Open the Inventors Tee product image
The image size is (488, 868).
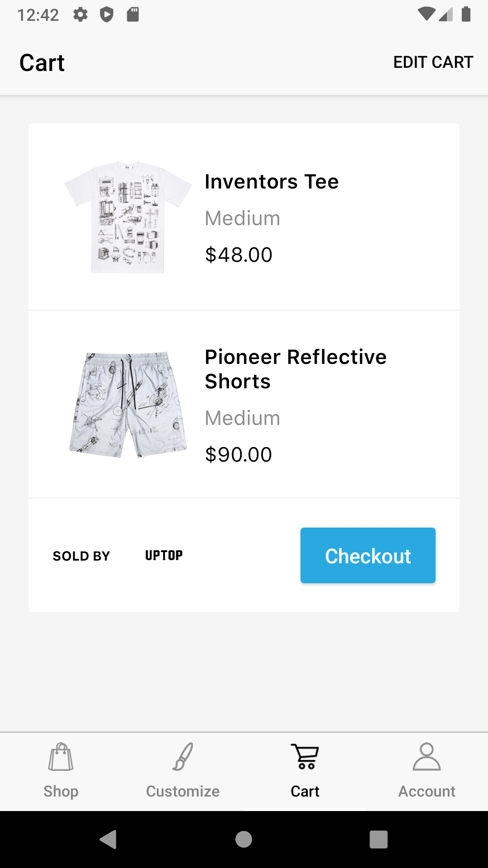click(128, 217)
